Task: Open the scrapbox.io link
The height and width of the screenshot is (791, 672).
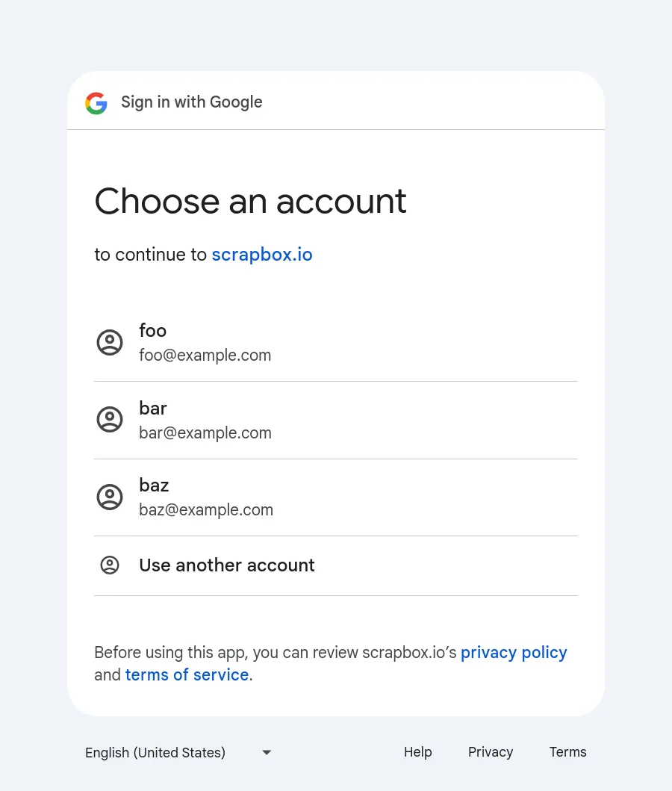Action: [x=262, y=255]
